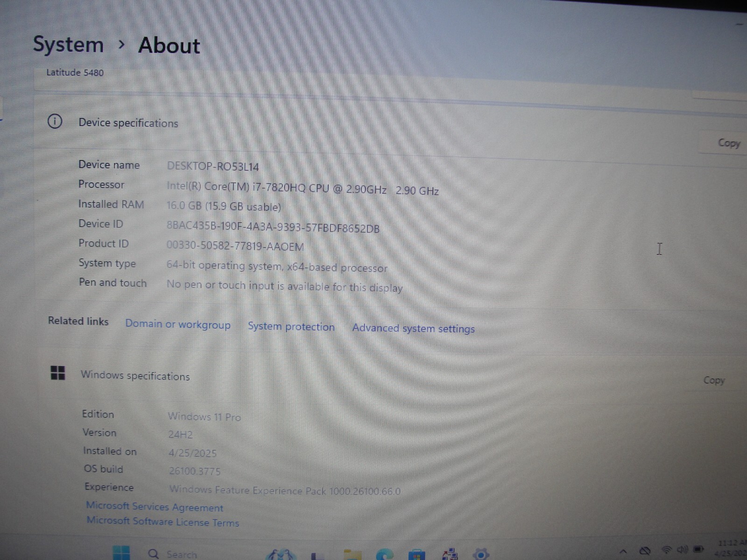
Task: Show hidden tray icons with the chevron
Action: (623, 552)
